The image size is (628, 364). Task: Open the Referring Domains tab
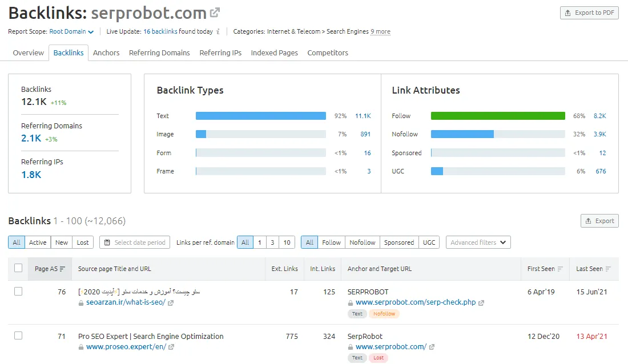coord(159,53)
